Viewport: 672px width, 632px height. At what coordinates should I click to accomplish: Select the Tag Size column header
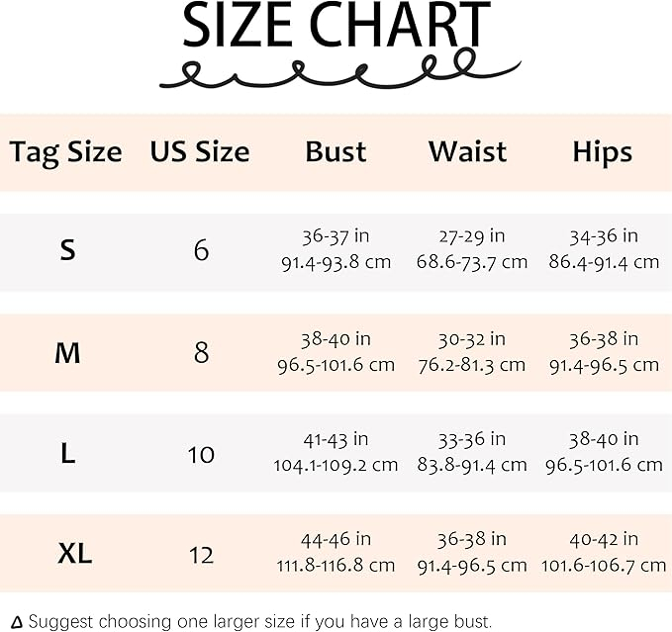point(66,152)
